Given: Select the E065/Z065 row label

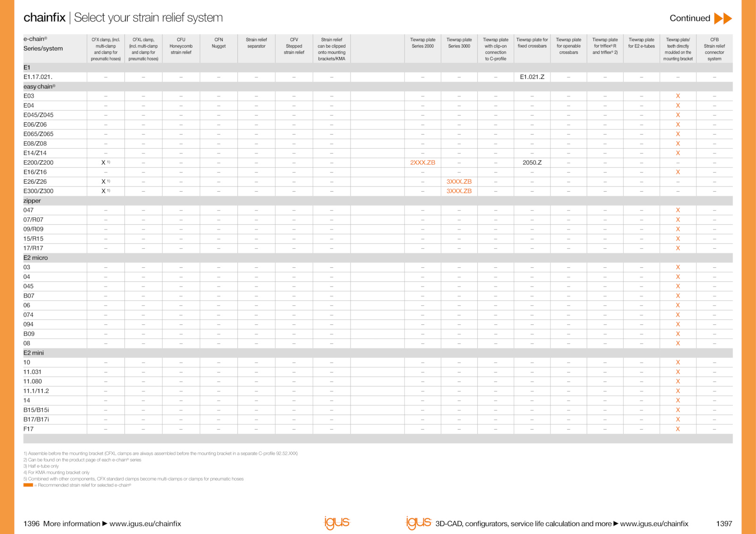Looking at the screenshot, I should point(38,134).
